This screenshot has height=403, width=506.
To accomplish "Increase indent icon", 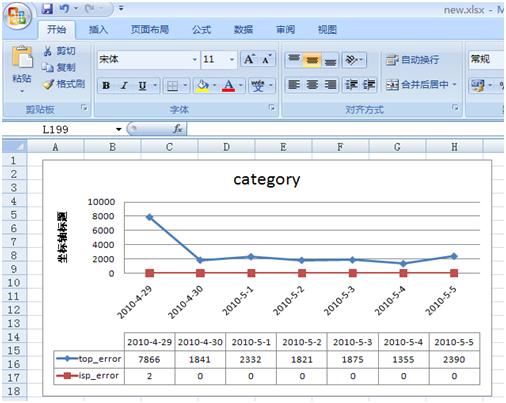I will [x=369, y=85].
